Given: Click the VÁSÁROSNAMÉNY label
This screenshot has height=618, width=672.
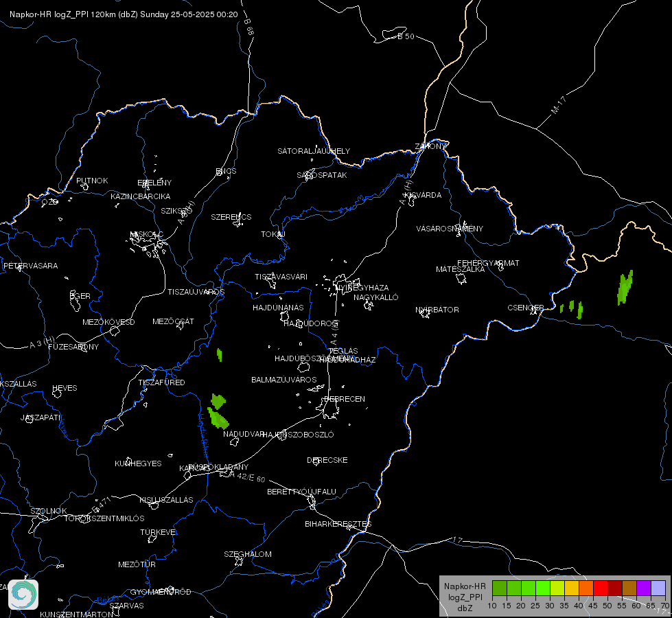Looking at the screenshot, I should (450, 229).
